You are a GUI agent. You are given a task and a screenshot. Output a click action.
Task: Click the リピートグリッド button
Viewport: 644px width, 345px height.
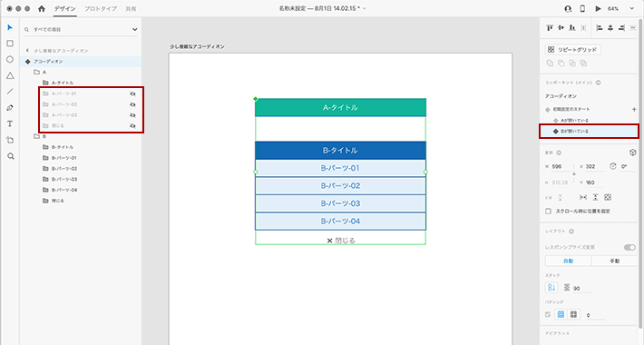(573, 49)
